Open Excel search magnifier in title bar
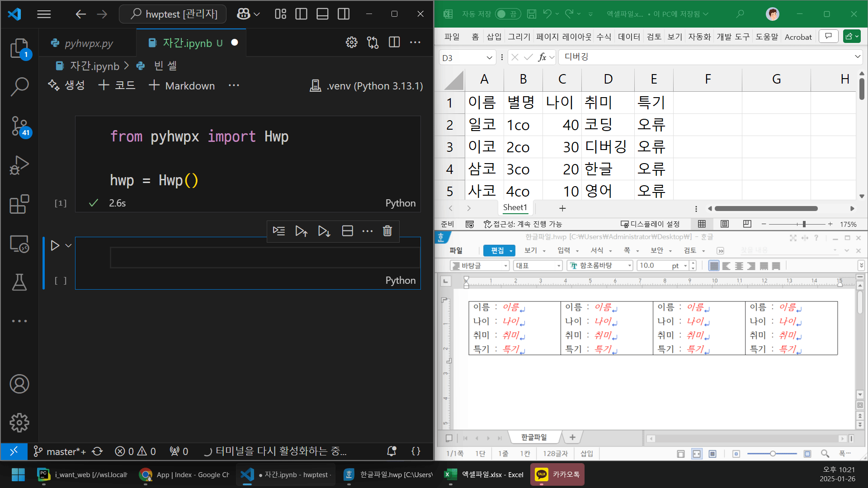 point(740,14)
